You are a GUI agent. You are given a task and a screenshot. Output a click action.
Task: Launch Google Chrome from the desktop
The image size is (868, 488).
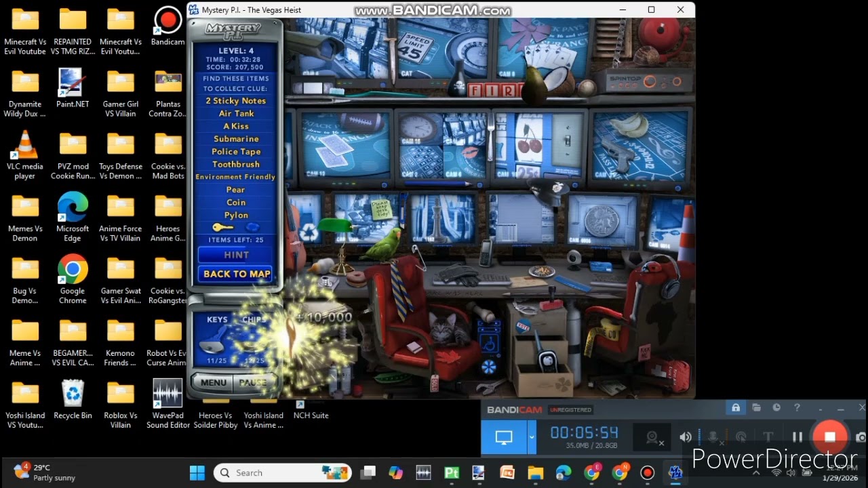coord(73,279)
